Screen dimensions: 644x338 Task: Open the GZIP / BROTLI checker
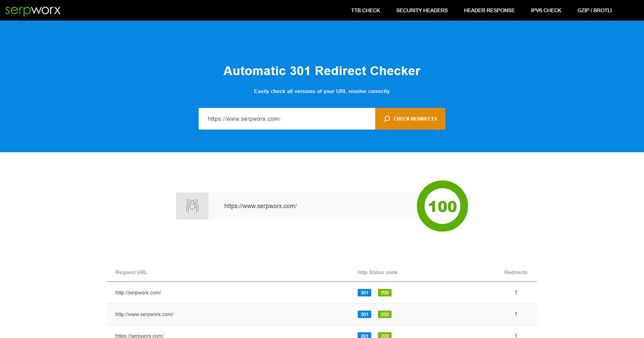pyautogui.click(x=594, y=10)
